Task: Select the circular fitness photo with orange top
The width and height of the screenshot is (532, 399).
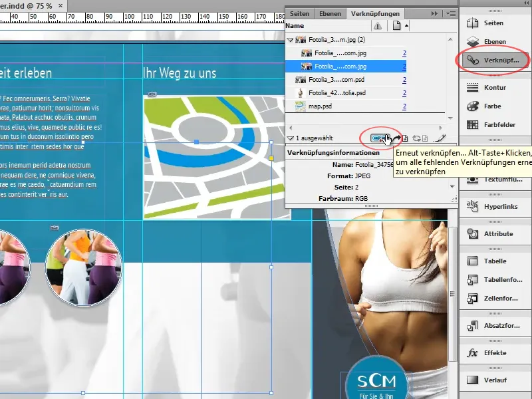Action: pyautogui.click(x=84, y=267)
